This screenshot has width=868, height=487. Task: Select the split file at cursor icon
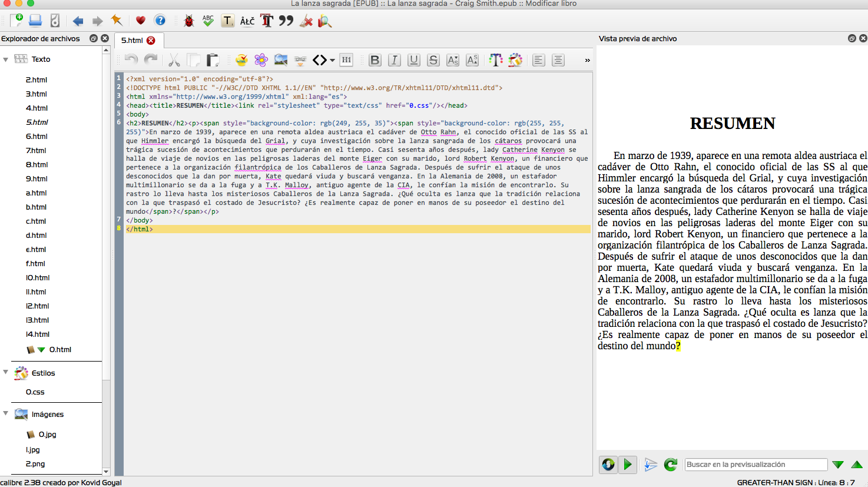(300, 59)
